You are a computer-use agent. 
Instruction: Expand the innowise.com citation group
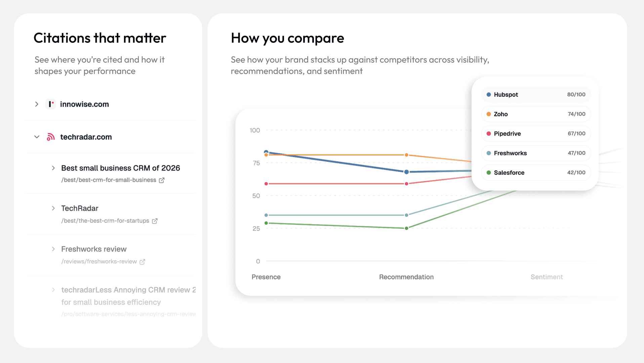click(37, 104)
